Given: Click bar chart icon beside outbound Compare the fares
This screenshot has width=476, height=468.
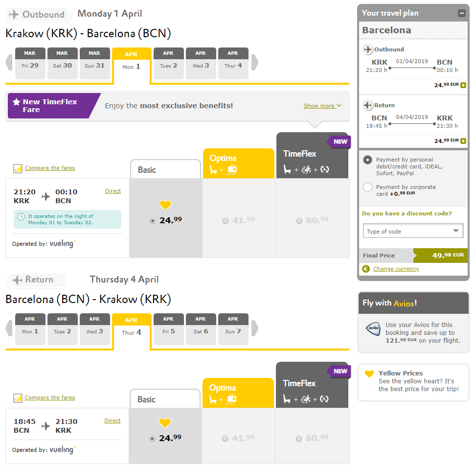Looking at the screenshot, I should pos(18,168).
